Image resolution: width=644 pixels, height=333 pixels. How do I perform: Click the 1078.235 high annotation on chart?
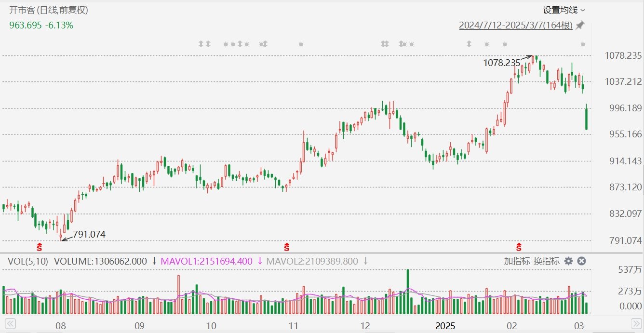click(x=502, y=63)
